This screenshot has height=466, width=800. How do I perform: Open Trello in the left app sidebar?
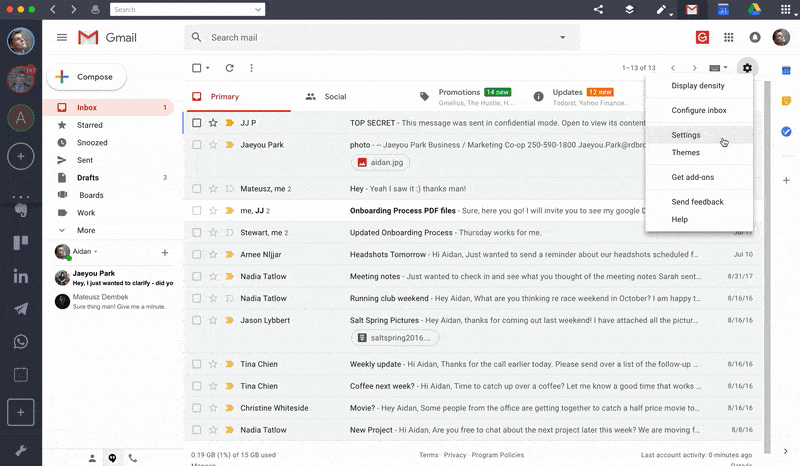click(21, 242)
